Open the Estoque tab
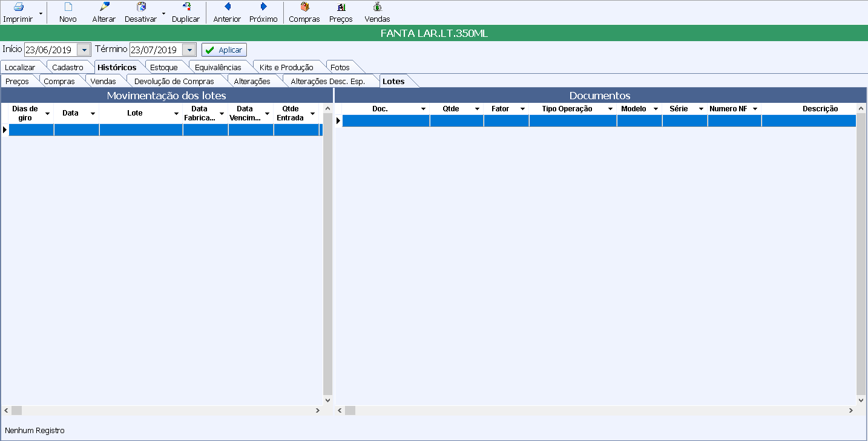This screenshot has height=441, width=868. click(164, 67)
